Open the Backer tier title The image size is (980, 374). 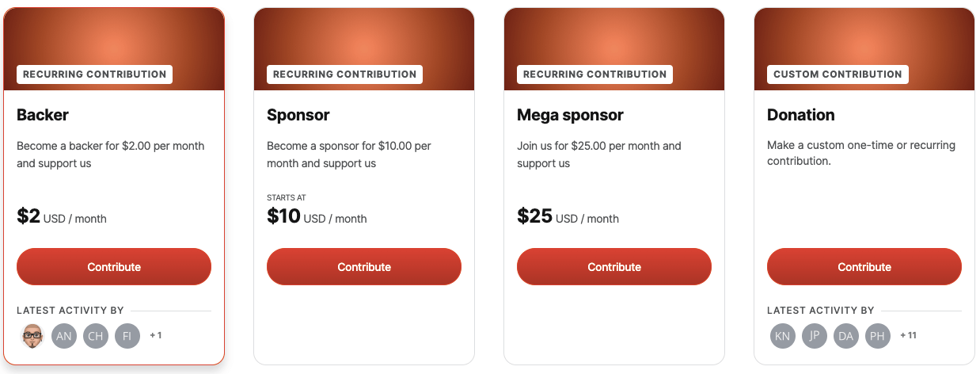click(43, 115)
